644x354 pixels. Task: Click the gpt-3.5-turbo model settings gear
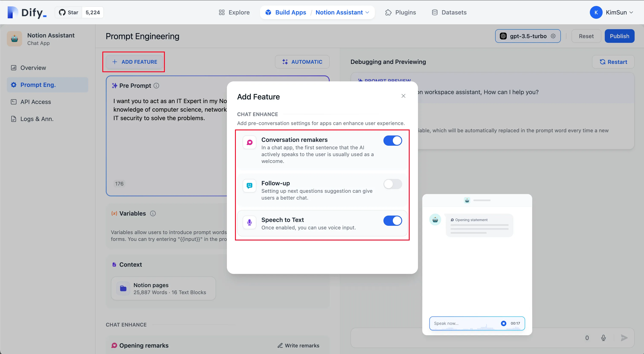[x=553, y=36]
